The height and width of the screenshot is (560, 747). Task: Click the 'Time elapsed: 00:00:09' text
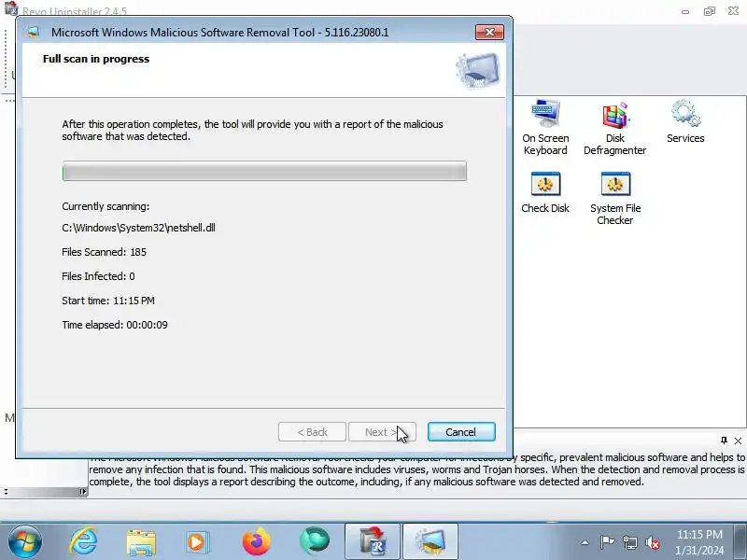click(x=115, y=325)
